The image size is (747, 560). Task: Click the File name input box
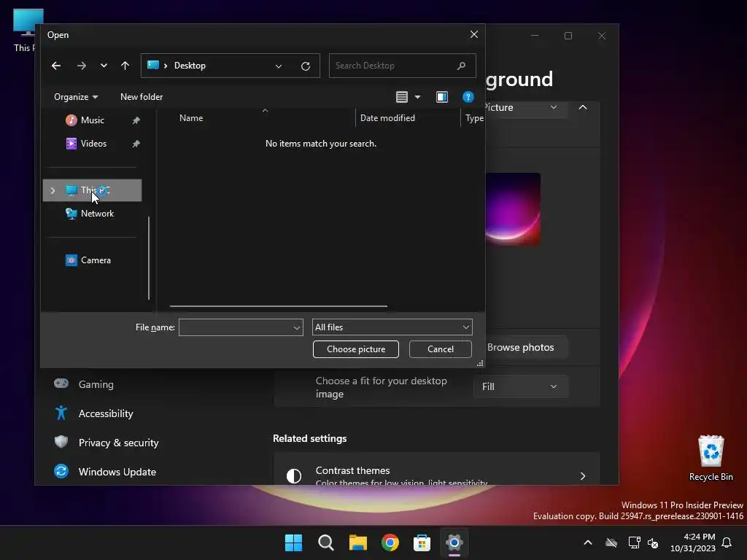pos(236,327)
